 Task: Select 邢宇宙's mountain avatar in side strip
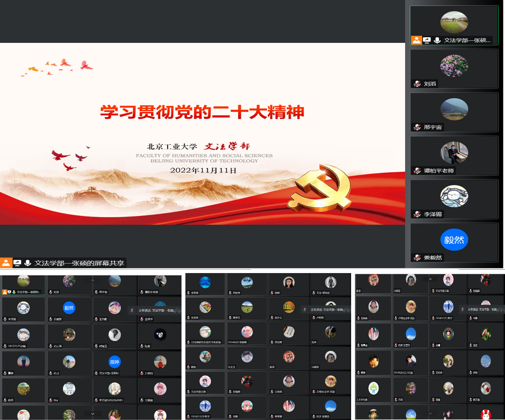454,109
